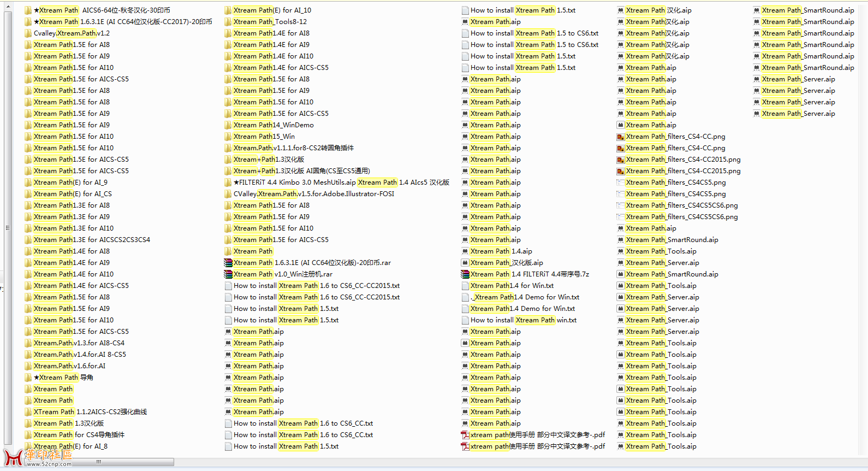Click the ★FILTERiT 4.4 Kimbo 3.0 MeshUtils folder icon

point(228,182)
